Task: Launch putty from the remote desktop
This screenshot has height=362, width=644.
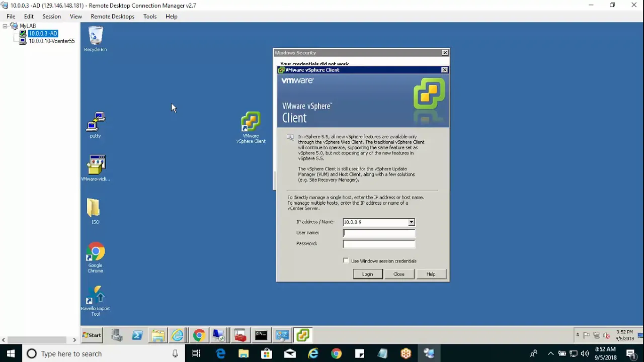Action: click(x=96, y=125)
